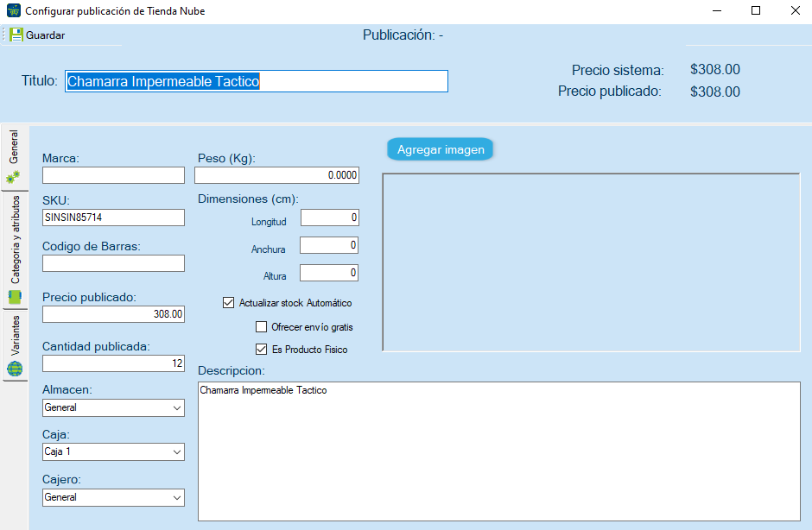Click the Precio publicado $308.00 header value

click(715, 91)
